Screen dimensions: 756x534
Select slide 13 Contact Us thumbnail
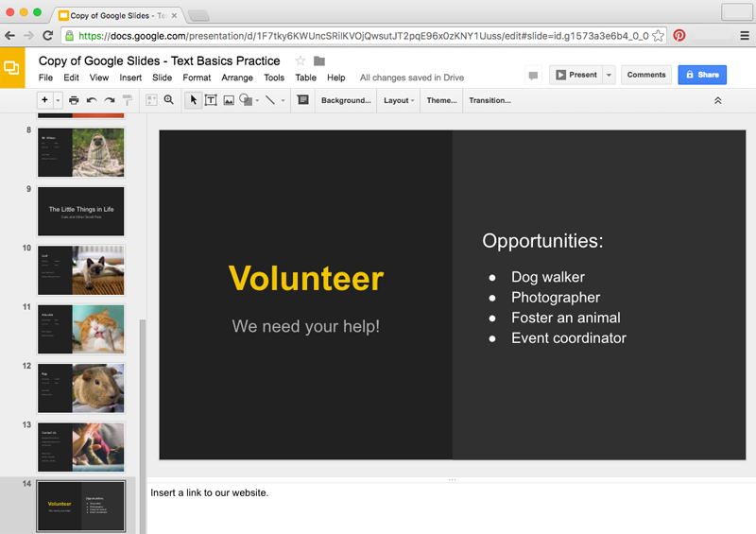pos(81,447)
